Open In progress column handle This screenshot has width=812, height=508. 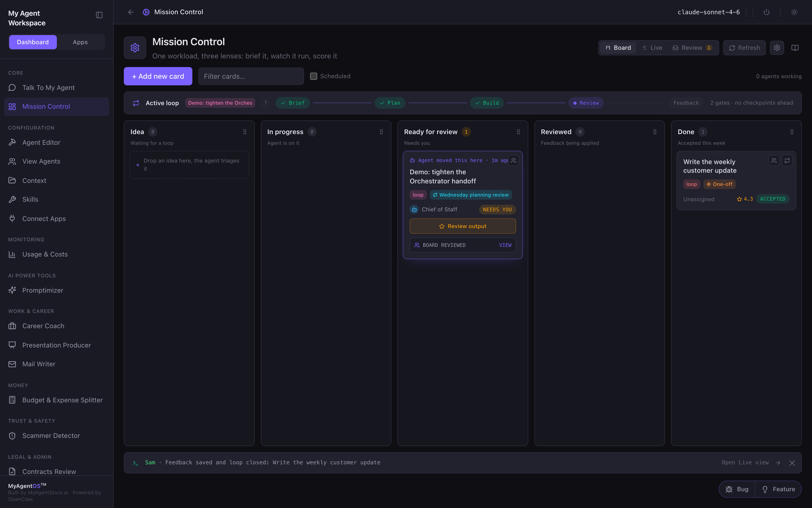[x=381, y=132]
